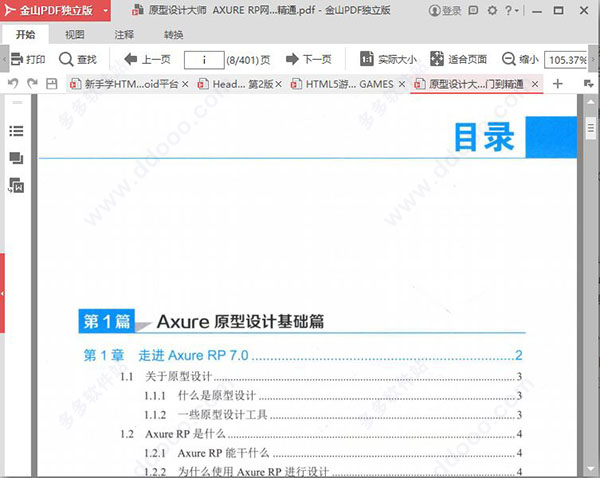600x478 pixels.
Task: Open the login account button
Action: coord(445,11)
